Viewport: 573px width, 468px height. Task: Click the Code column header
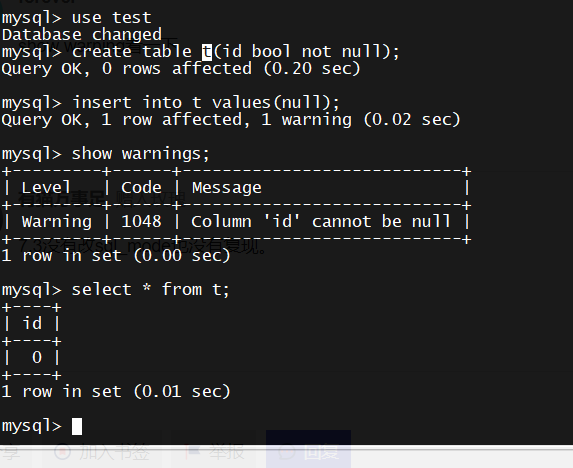141,188
